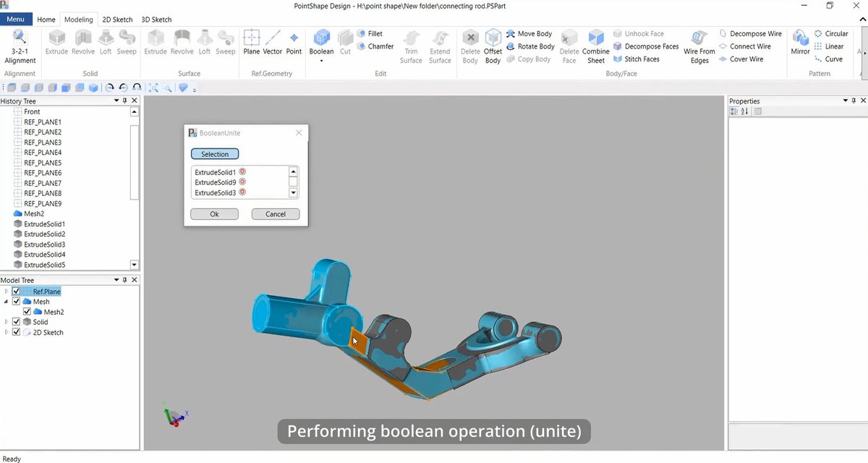The height and width of the screenshot is (463, 868).
Task: Select the Curve pattern tool
Action: (827, 59)
